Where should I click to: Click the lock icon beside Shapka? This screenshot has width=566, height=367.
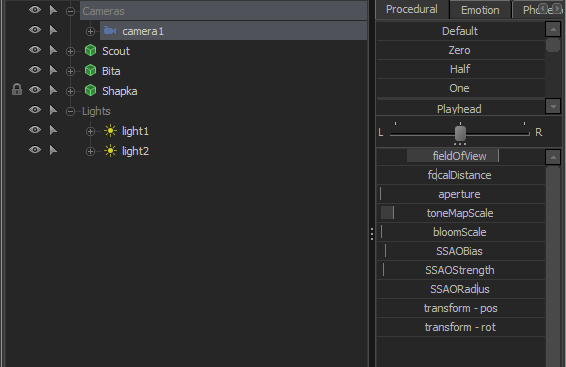click(17, 89)
